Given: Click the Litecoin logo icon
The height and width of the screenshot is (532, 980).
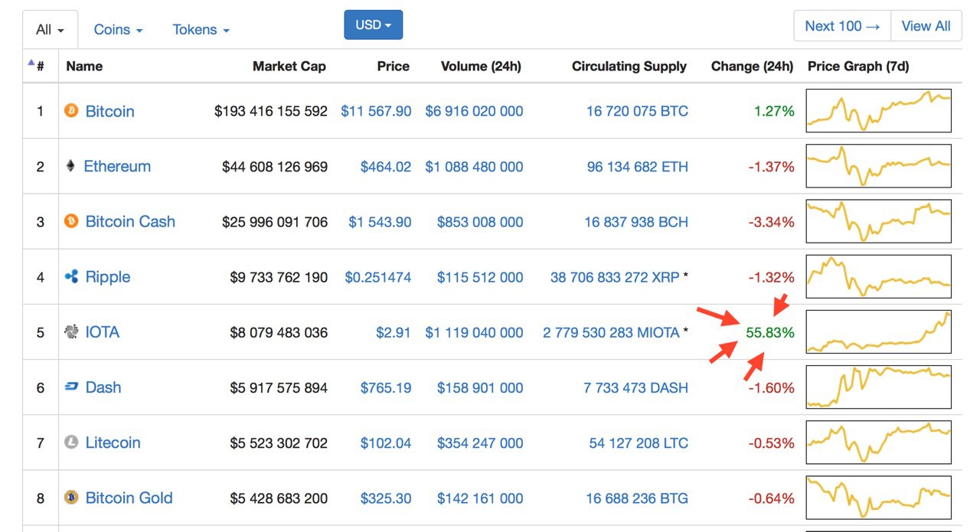Looking at the screenshot, I should (71, 442).
